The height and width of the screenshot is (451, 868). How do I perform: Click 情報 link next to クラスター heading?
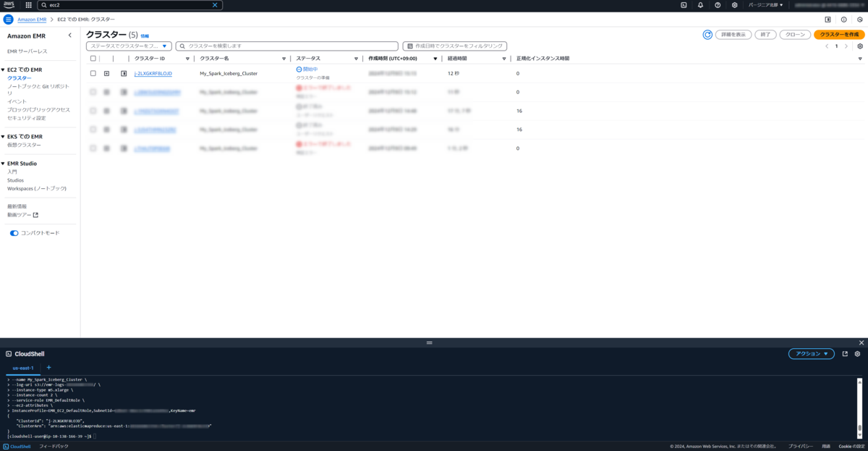[x=145, y=35]
